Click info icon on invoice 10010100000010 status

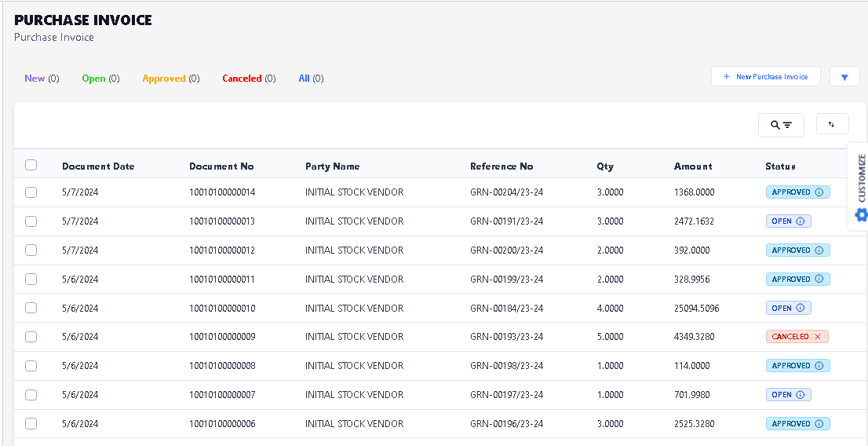tap(801, 308)
